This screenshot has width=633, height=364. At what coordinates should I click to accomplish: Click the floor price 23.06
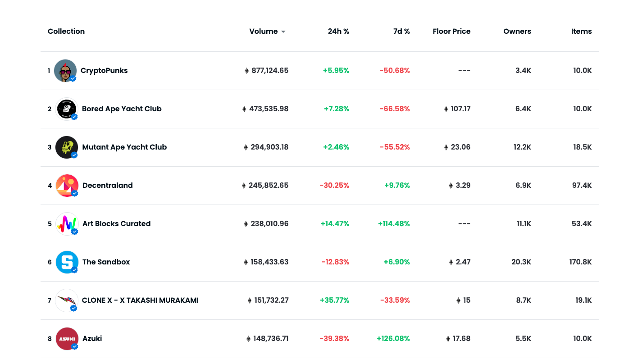click(460, 147)
